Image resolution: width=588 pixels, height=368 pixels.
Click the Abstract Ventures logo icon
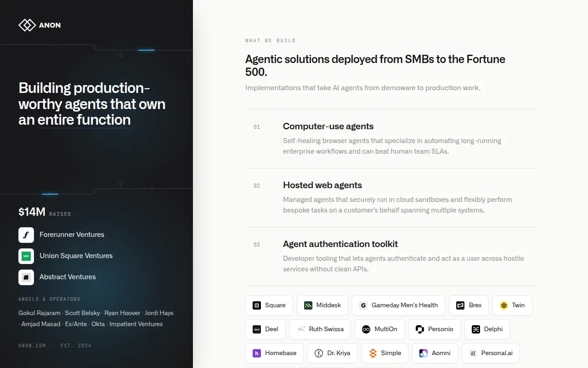coord(26,277)
